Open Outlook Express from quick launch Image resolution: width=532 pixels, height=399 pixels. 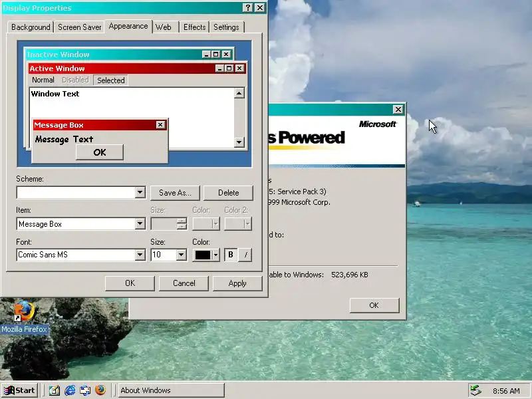(85, 390)
